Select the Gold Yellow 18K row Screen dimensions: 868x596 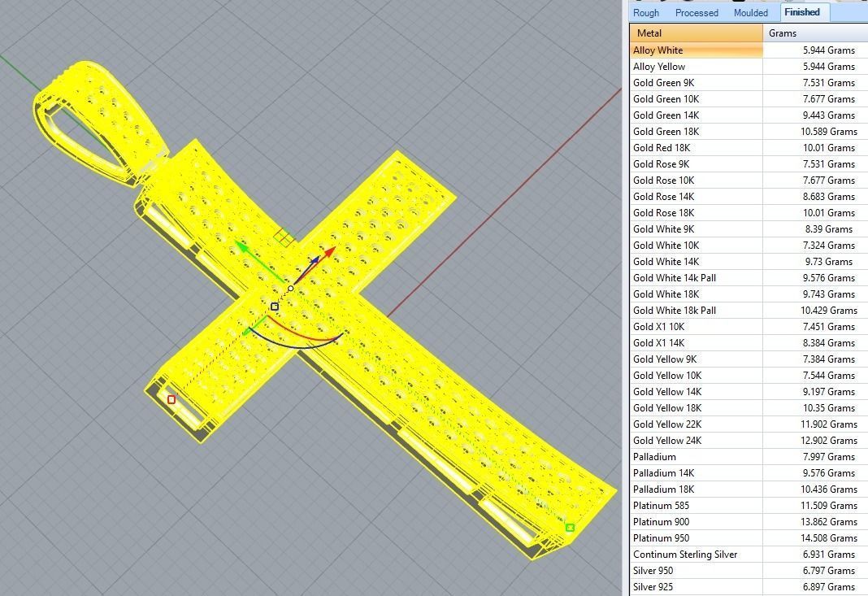coord(749,407)
